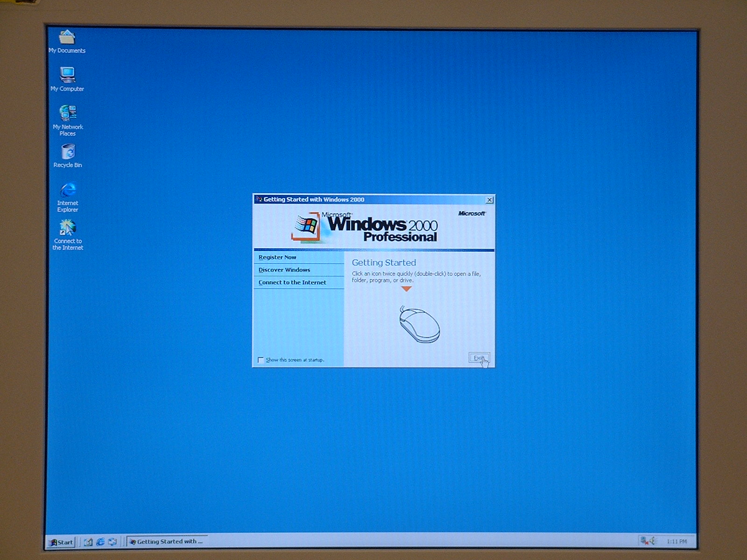
Task: Launch Outlook Express from Quick Launch
Action: (x=112, y=542)
